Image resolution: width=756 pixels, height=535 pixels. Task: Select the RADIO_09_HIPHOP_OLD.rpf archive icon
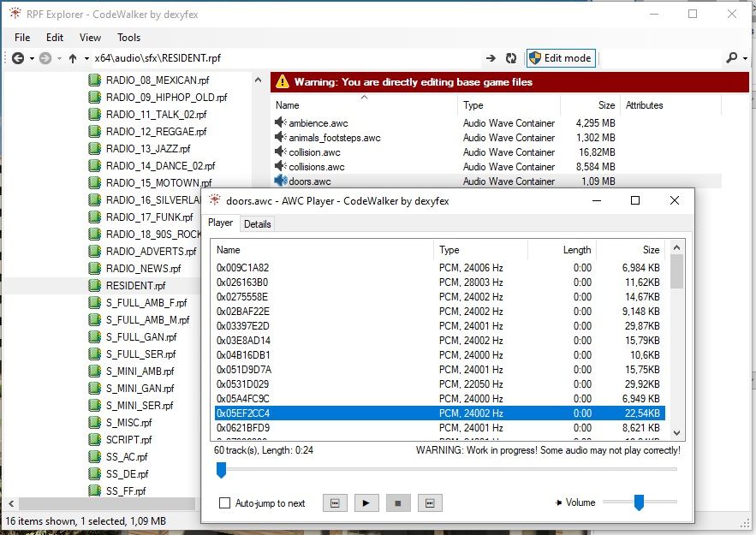(x=95, y=98)
